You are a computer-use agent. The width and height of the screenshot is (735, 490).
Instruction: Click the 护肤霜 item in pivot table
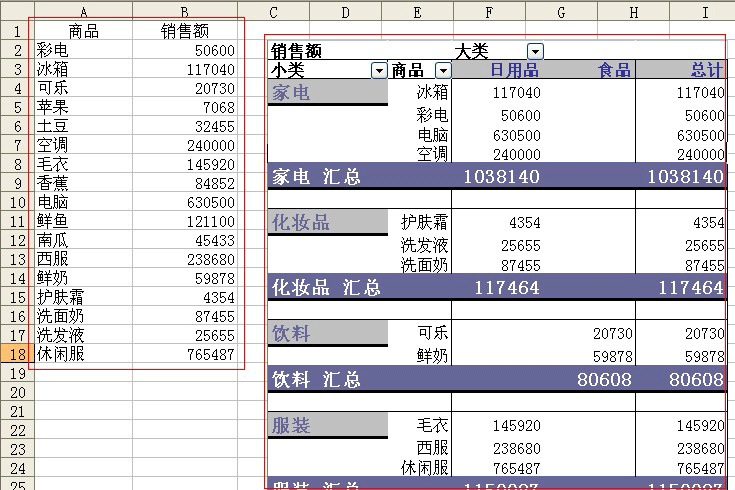pos(424,222)
